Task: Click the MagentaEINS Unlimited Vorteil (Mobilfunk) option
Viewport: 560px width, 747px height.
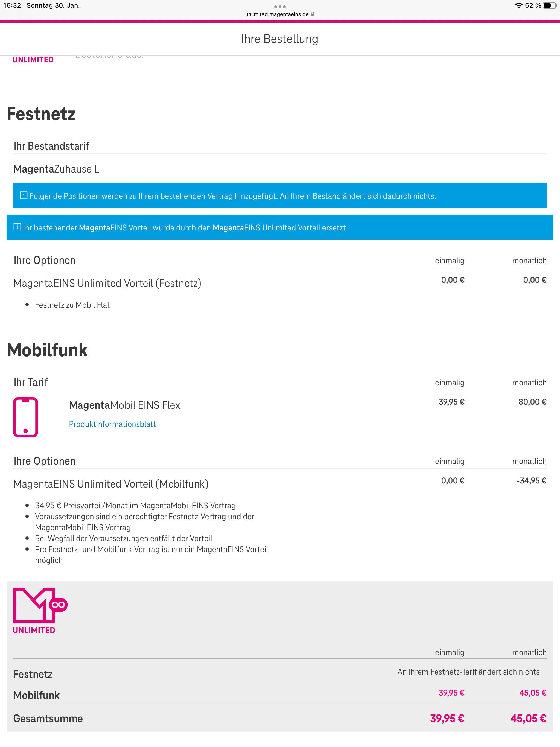Action: (111, 484)
